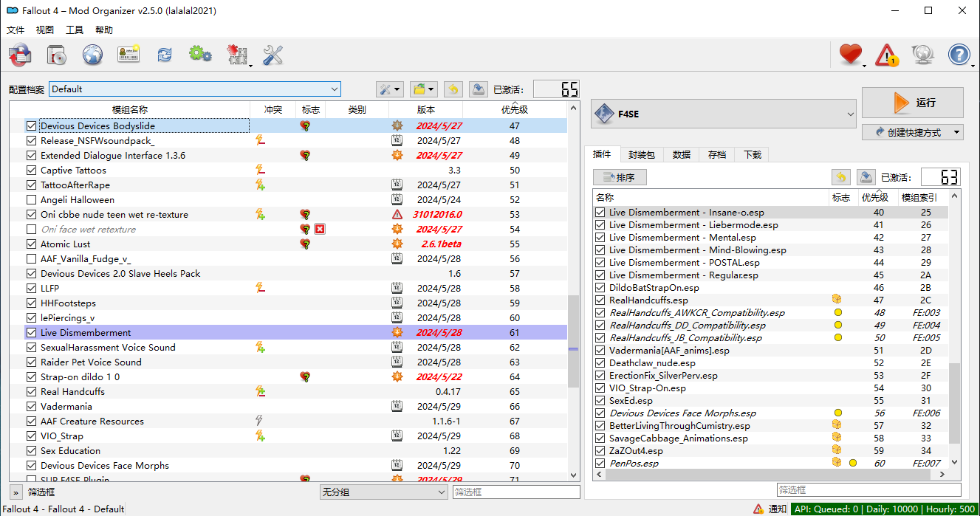Open the 帮助 menu
The height and width of the screenshot is (516, 980).
[x=104, y=30]
